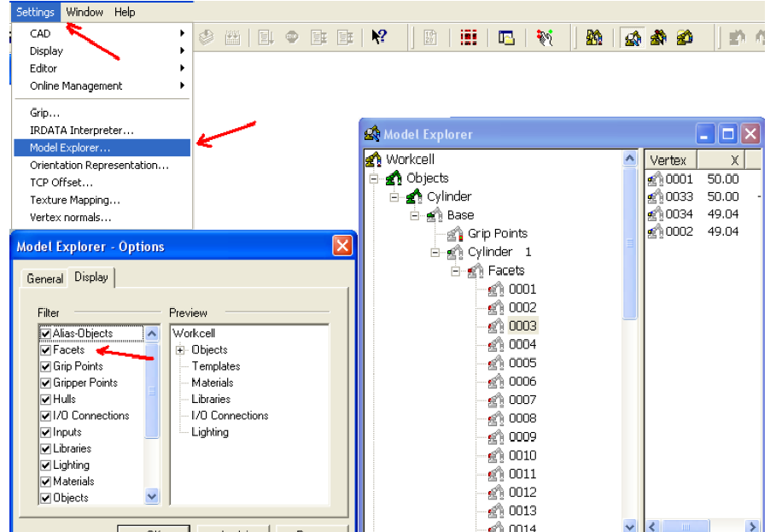776x532 pixels.
Task: Click the hand with colored dots icon
Action: [545, 37]
